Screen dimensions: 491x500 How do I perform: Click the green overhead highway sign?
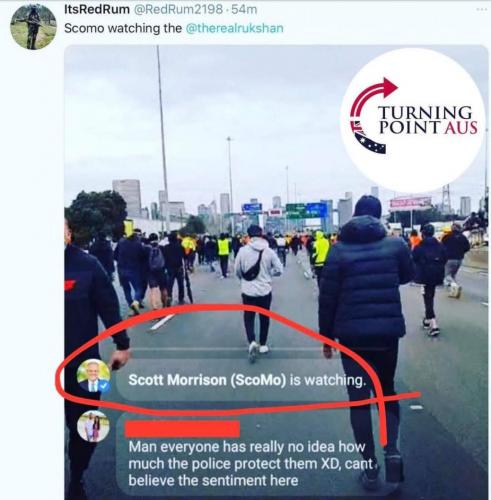click(296, 211)
